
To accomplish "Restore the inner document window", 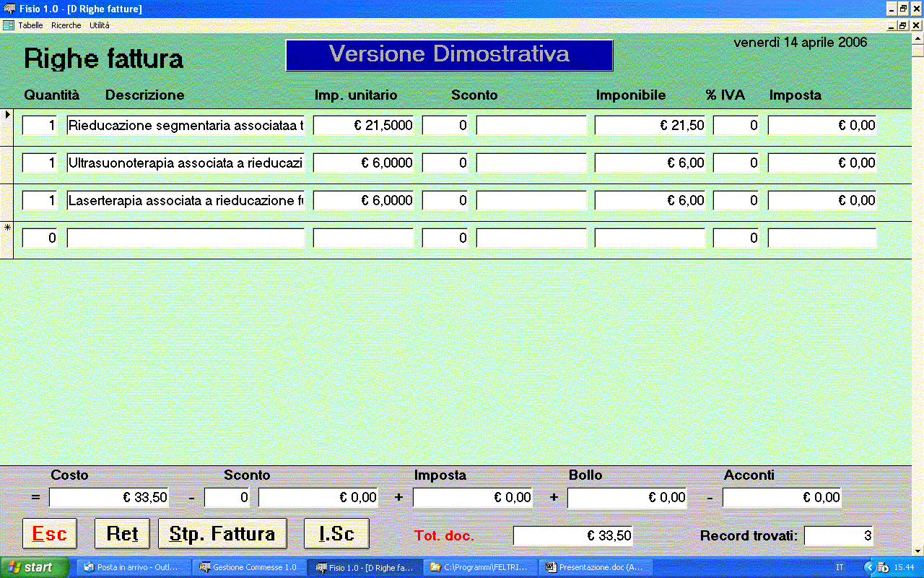I will tap(902, 25).
